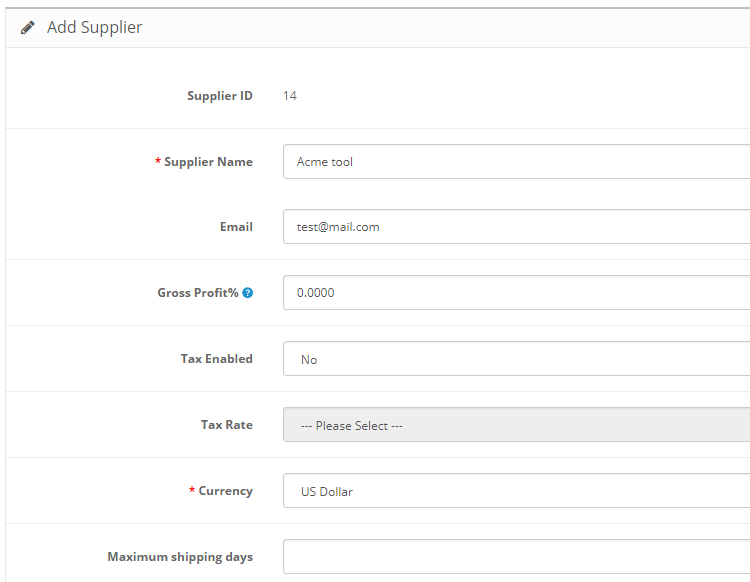Click the Add Supplier heading text
This screenshot has width=750, height=582.
(95, 28)
